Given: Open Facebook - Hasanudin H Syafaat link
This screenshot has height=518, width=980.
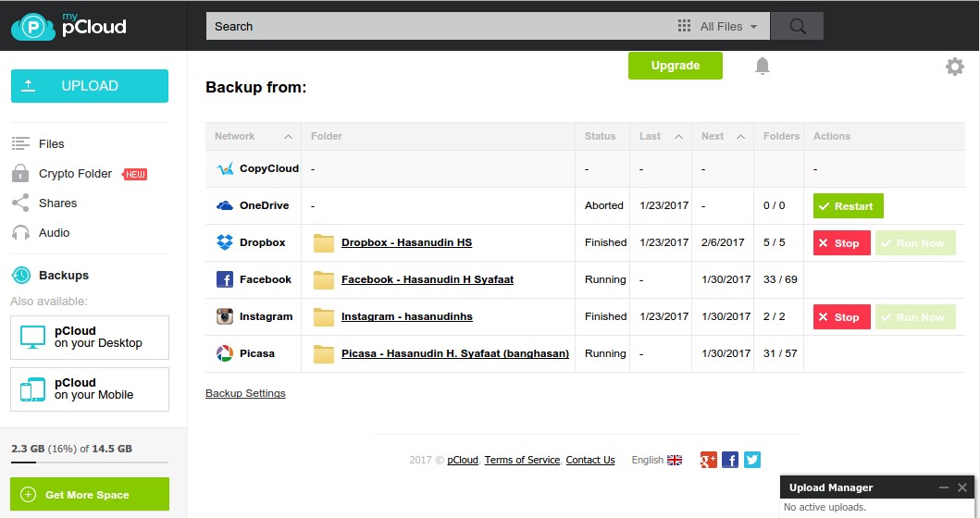Looking at the screenshot, I should pos(428,279).
